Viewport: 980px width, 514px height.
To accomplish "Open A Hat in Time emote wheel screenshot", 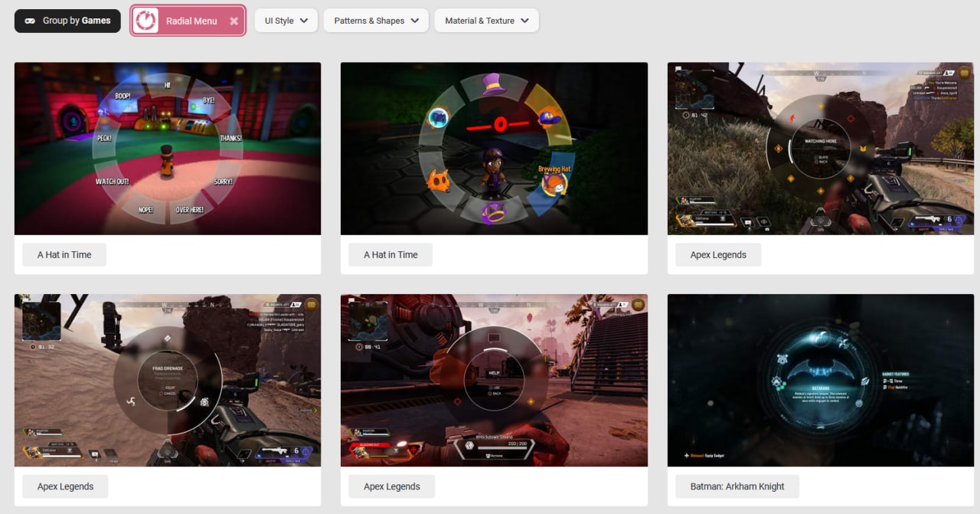I will 168,149.
